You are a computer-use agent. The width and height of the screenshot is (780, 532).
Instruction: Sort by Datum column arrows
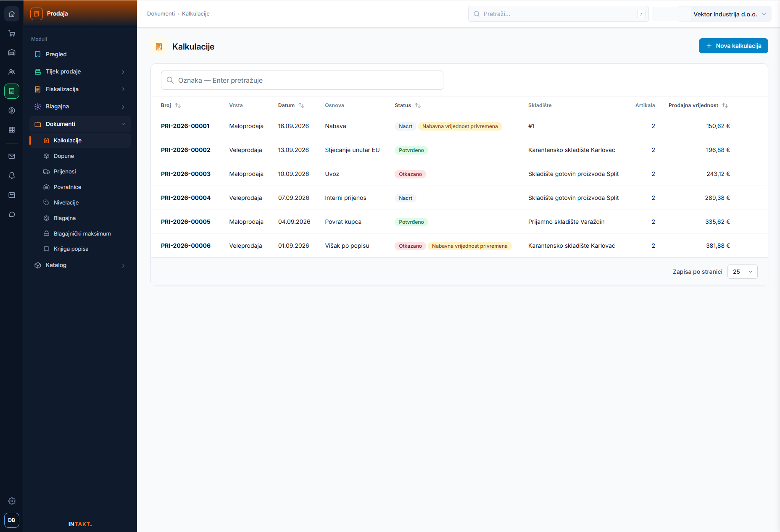coord(301,105)
